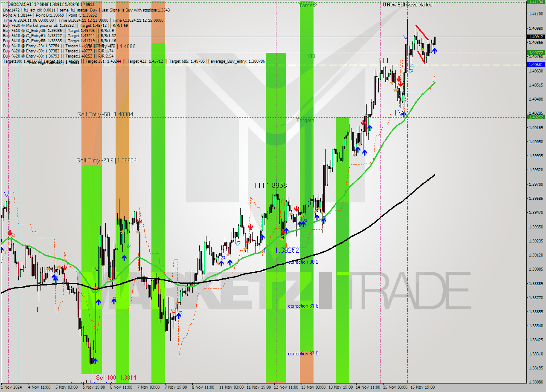The image size is (546, 392).
Task: Click the green price tag 1.40777
Action: (x=536, y=53)
